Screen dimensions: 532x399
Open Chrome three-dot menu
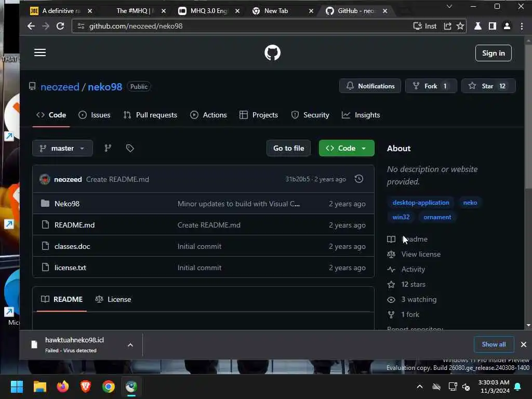click(x=522, y=26)
